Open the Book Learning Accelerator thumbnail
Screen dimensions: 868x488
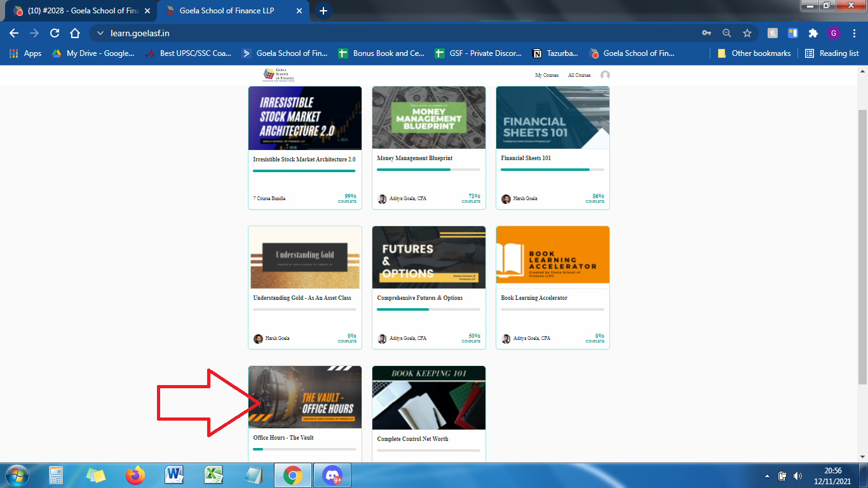click(x=553, y=257)
